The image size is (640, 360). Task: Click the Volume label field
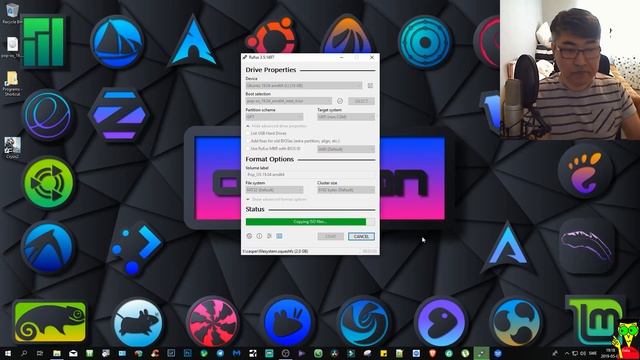click(x=310, y=174)
